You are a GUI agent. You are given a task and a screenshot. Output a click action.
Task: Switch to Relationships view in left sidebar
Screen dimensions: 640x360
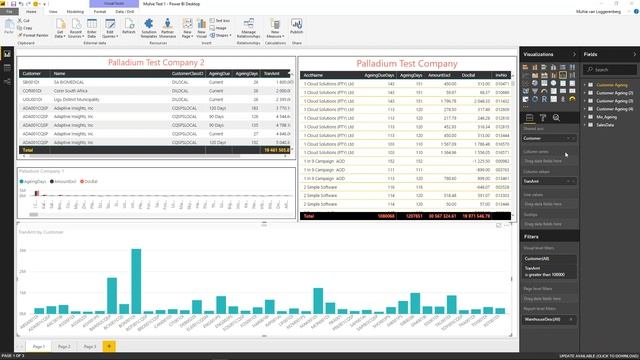pyautogui.click(x=7, y=82)
